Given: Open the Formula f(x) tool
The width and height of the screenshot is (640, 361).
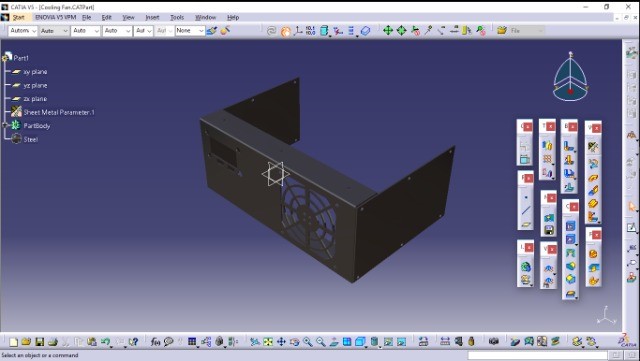Looking at the screenshot, I should coord(155,341).
